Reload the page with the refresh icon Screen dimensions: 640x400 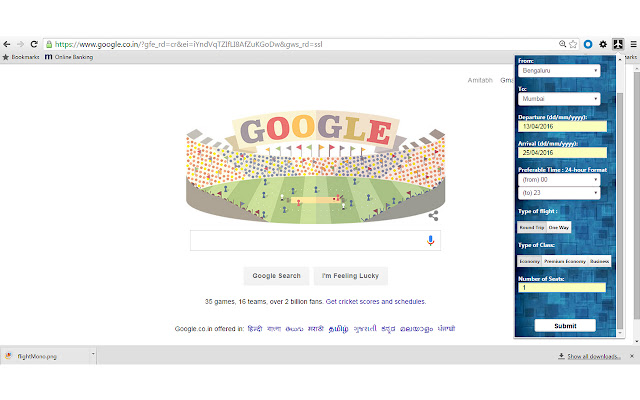point(34,44)
